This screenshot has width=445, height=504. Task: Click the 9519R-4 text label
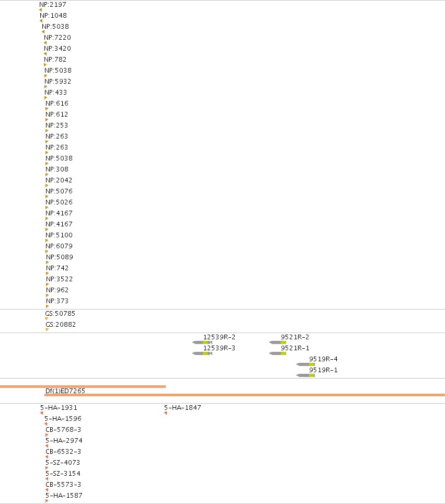point(324,359)
